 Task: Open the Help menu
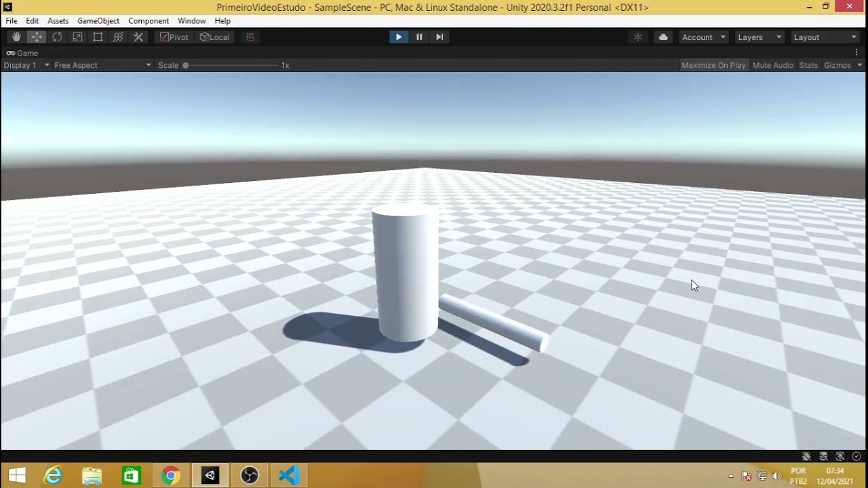click(222, 21)
